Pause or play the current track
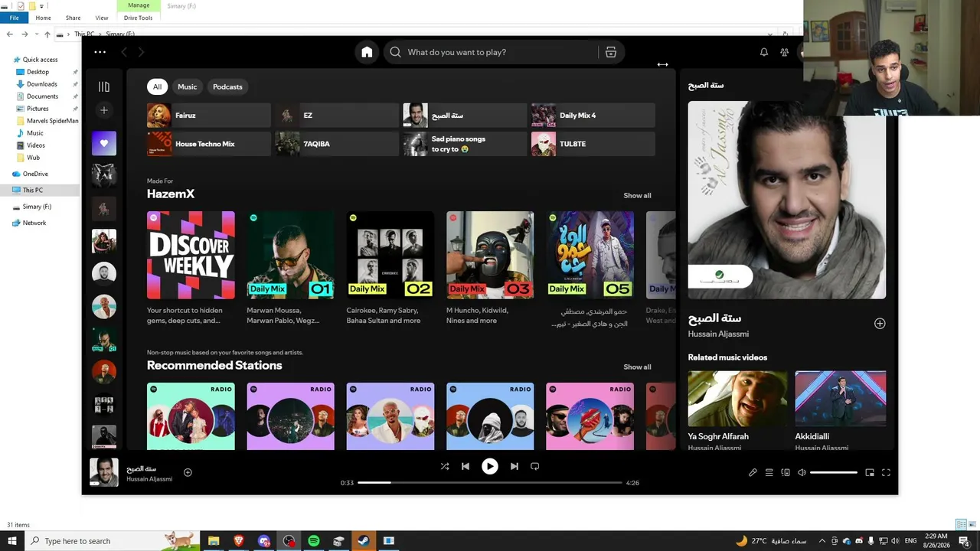 pyautogui.click(x=490, y=466)
